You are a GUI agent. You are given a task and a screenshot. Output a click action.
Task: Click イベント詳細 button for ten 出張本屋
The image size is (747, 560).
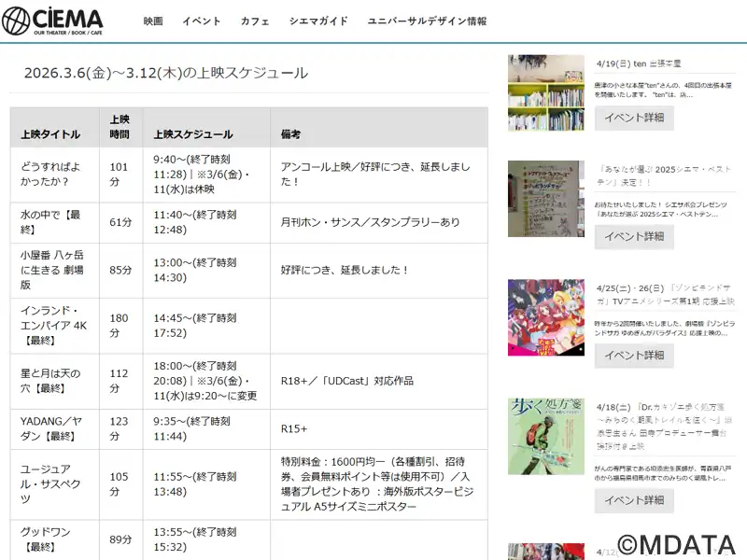click(634, 118)
